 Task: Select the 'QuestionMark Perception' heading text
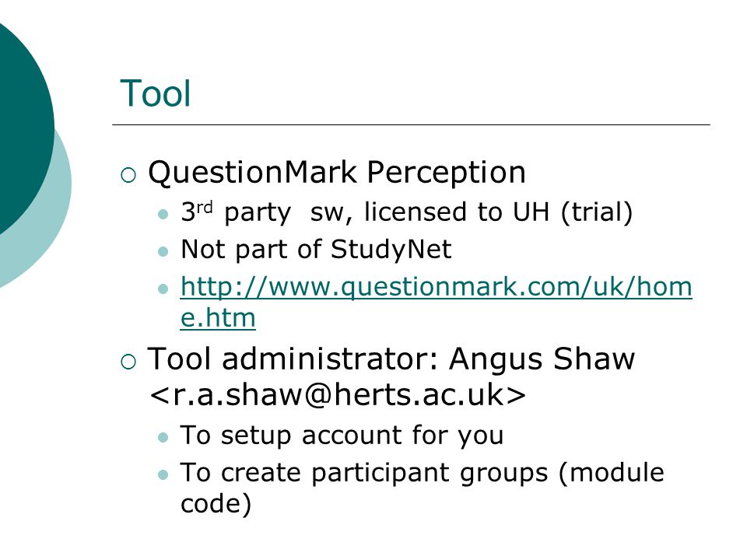[x=337, y=172]
